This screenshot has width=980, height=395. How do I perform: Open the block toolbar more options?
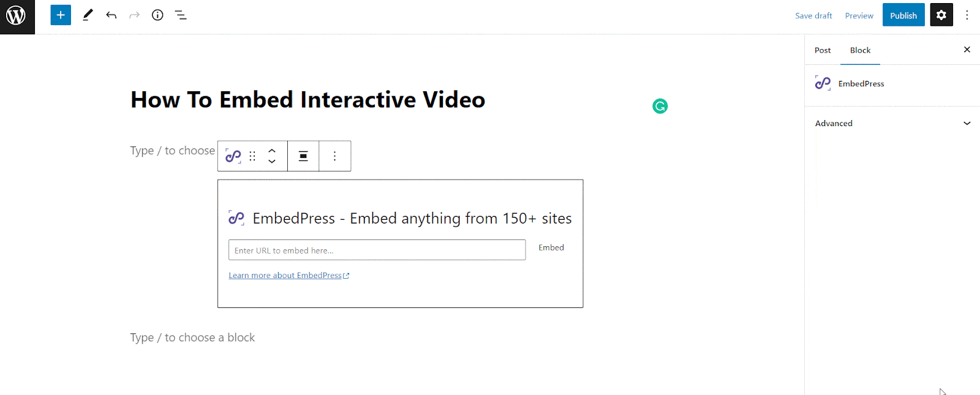point(335,156)
